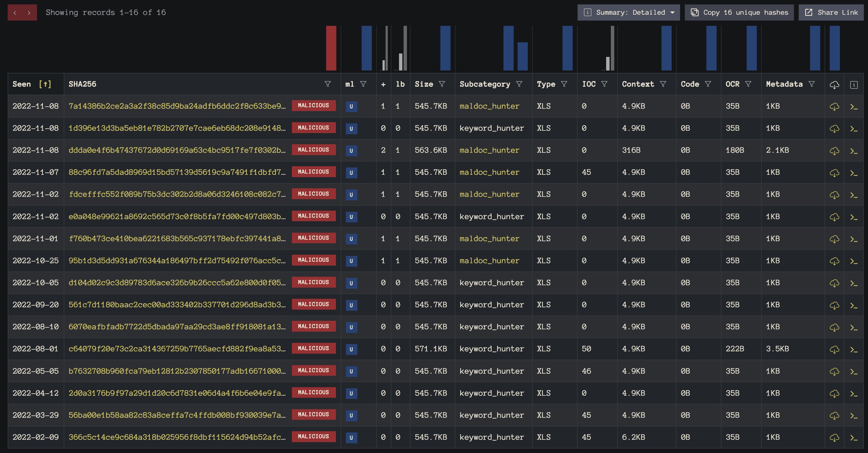Toggle MALICIOUS tag on 2022-10-05 row
This screenshot has width=868, height=453.
click(x=313, y=282)
